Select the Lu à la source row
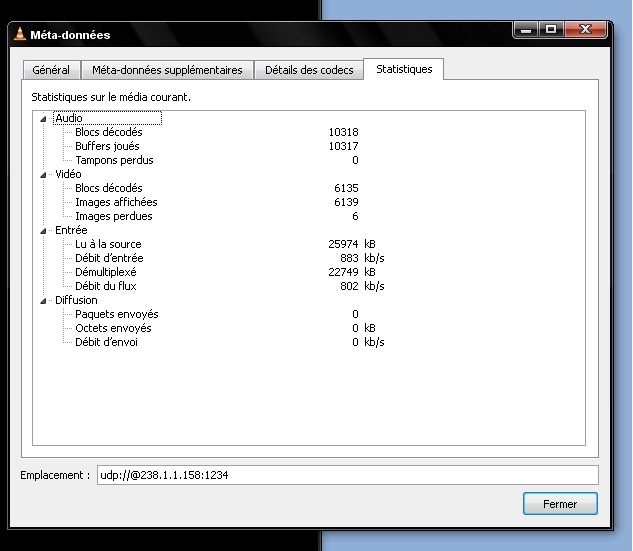The height and width of the screenshot is (551, 633). point(108,244)
